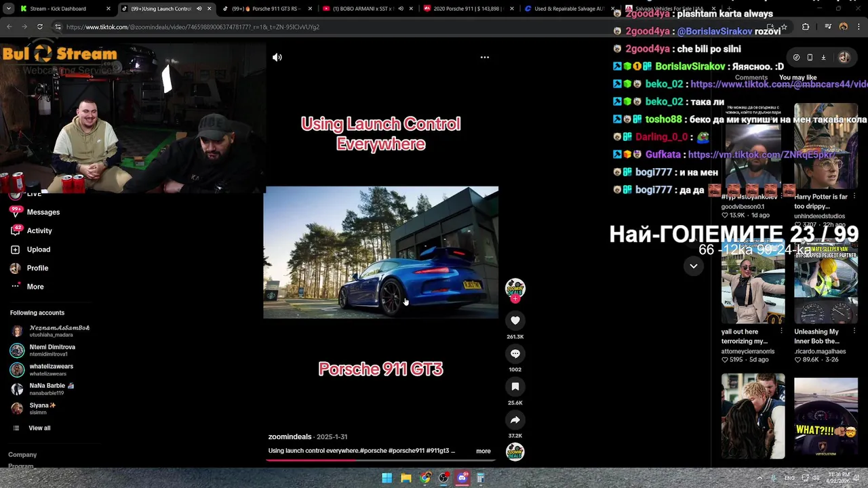Open zoomindeals username link below the video
Viewport: 868px width, 488px height.
click(x=290, y=436)
